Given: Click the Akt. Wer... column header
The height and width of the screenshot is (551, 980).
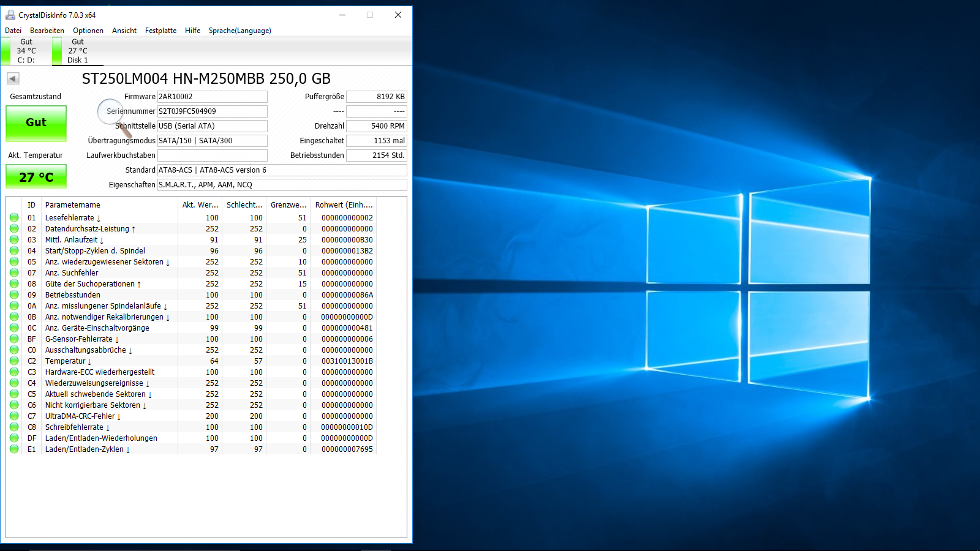Looking at the screenshot, I should (200, 205).
